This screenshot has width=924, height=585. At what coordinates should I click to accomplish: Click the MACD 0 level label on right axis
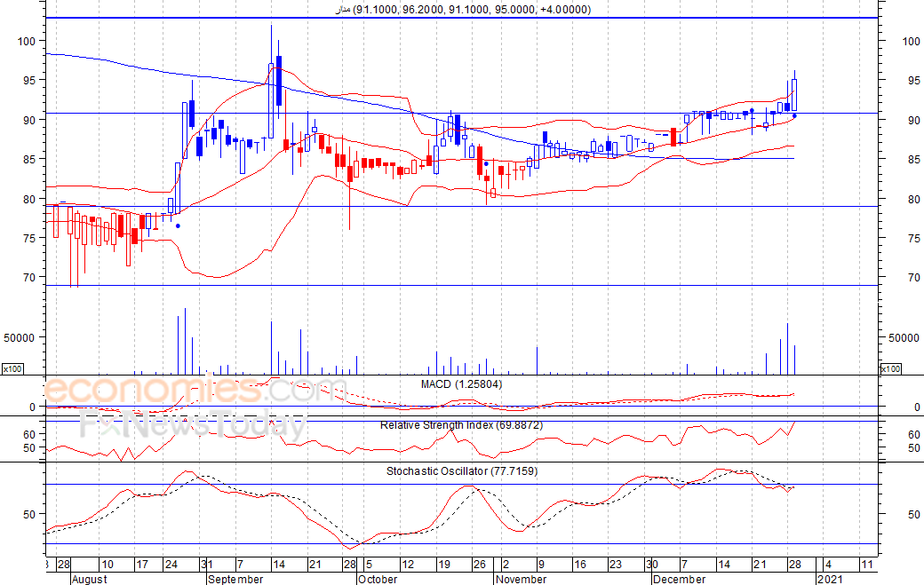click(917, 407)
